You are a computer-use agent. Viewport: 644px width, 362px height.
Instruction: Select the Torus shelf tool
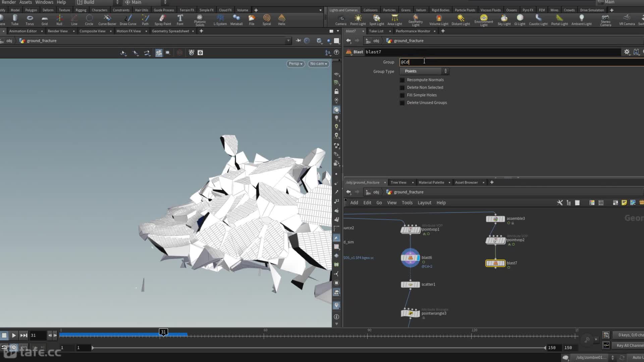tap(30, 20)
